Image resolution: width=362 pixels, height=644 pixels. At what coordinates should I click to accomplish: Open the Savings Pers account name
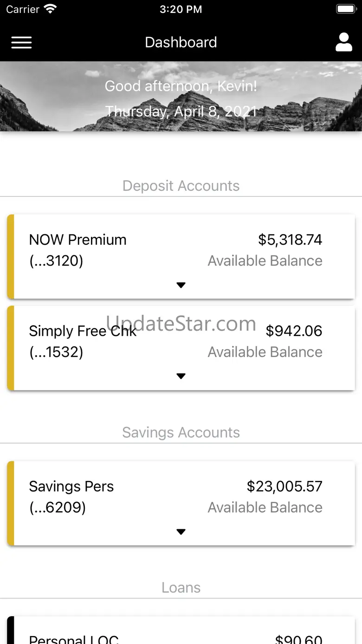pos(71,487)
